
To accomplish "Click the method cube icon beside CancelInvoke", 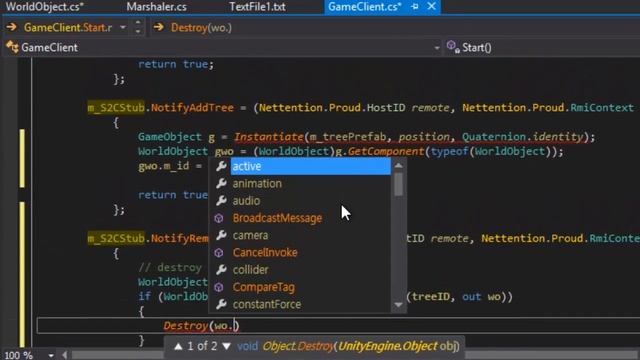I will (x=219, y=253).
